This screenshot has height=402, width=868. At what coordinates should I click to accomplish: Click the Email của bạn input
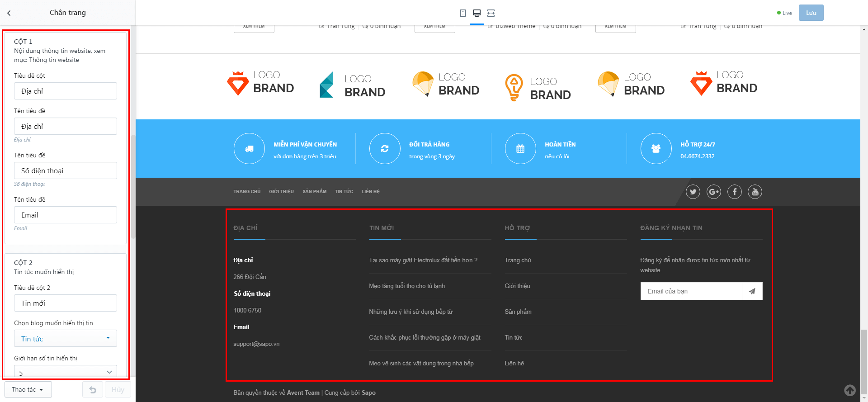691,291
